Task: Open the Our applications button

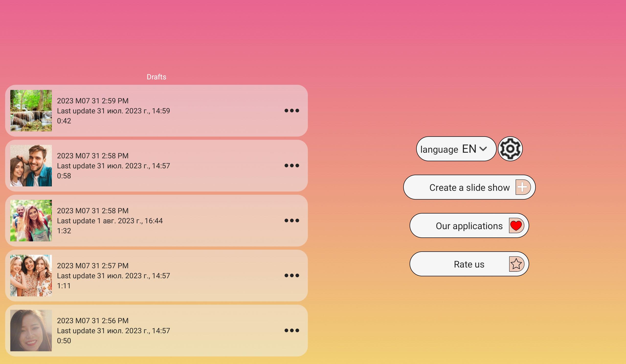Action: (x=469, y=225)
